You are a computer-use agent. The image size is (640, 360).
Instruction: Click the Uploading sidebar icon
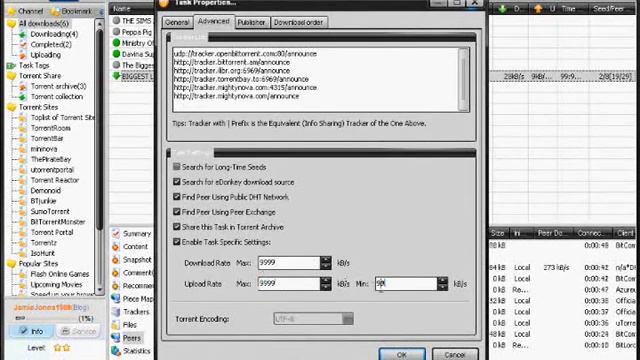pyautogui.click(x=23, y=55)
